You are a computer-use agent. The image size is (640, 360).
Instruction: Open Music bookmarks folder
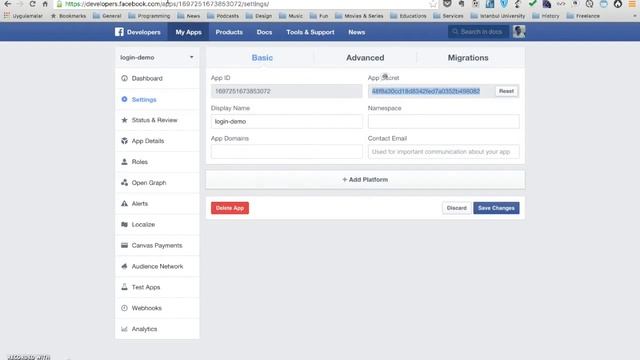291,16
